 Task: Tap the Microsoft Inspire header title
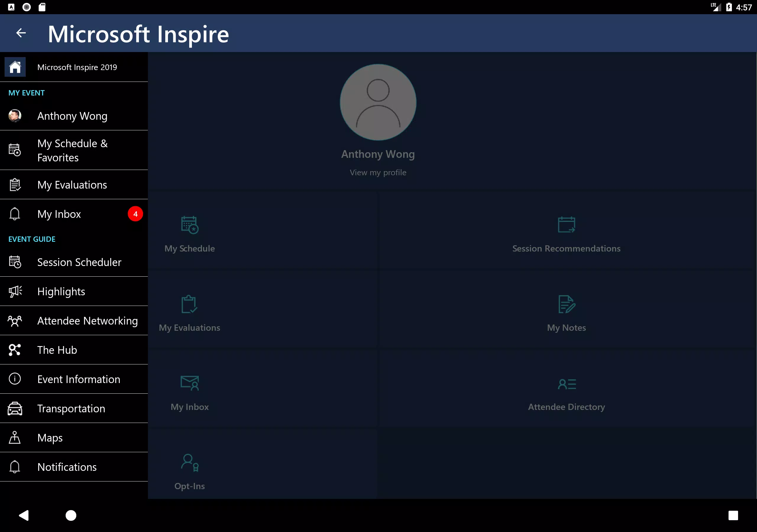coord(138,34)
